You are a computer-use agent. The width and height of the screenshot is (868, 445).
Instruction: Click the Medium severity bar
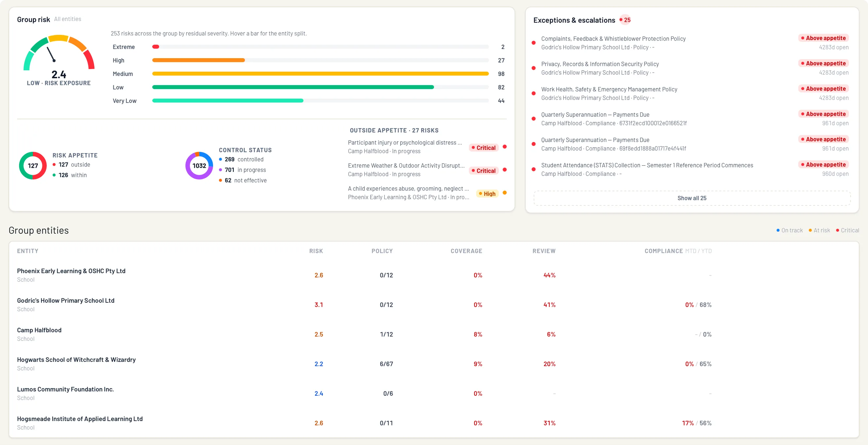coord(320,74)
